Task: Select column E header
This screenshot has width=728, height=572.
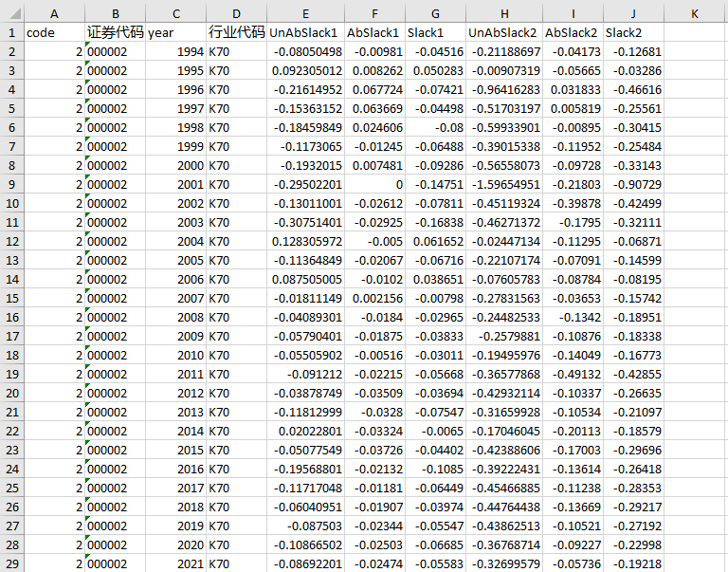Action: coord(305,14)
